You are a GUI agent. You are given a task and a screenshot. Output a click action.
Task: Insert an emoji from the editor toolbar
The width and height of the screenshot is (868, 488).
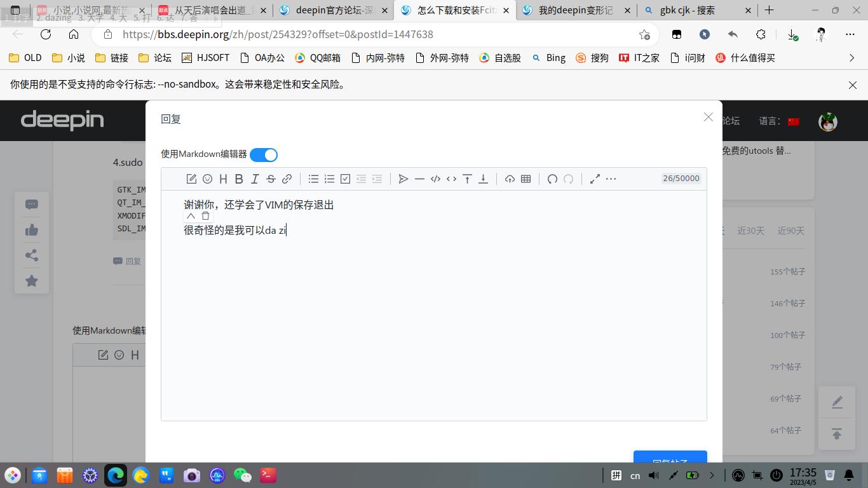coord(207,179)
